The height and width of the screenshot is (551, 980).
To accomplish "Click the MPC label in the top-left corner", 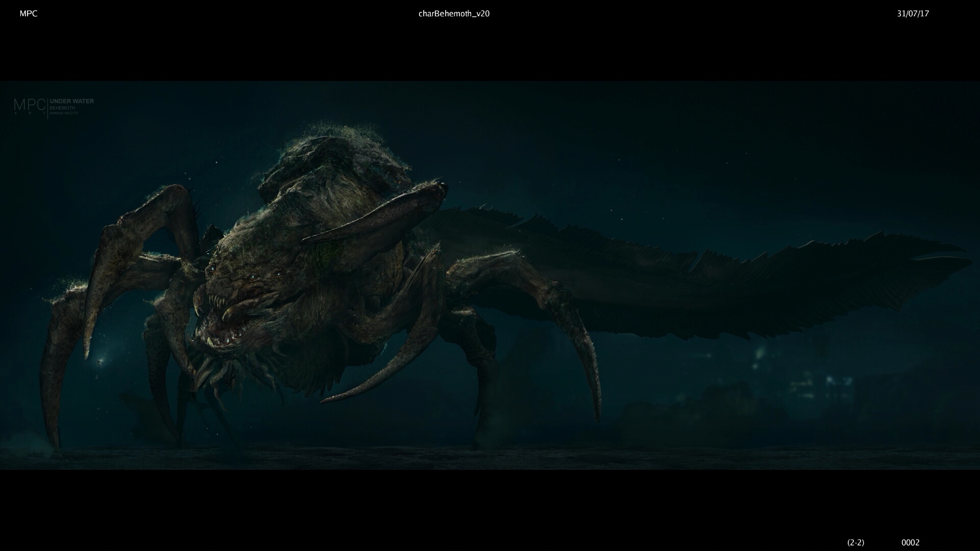I will (29, 14).
